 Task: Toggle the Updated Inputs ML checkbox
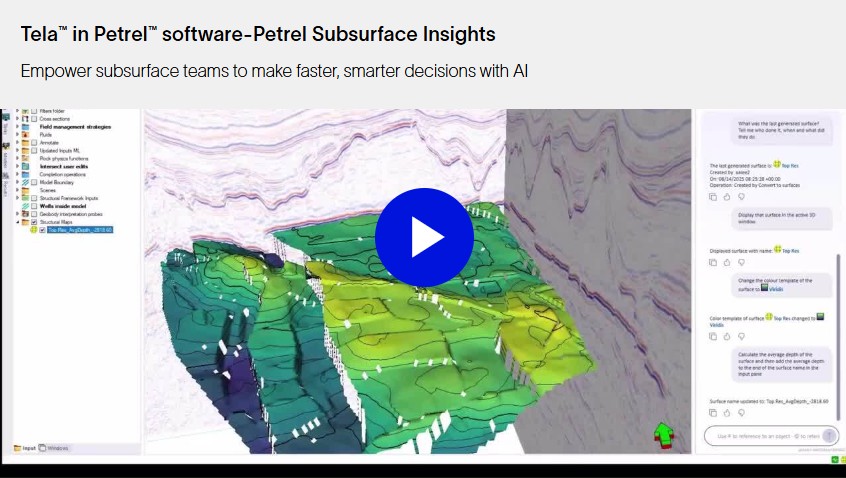click(34, 151)
